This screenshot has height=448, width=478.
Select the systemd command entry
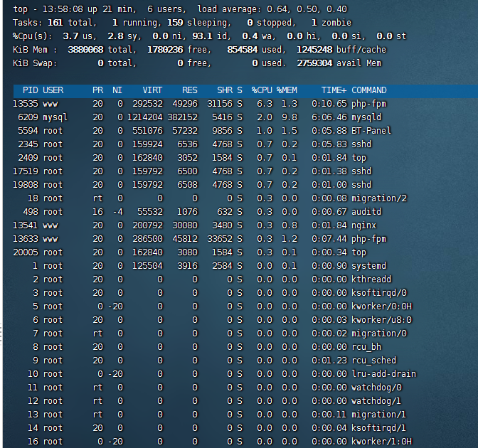click(x=368, y=266)
